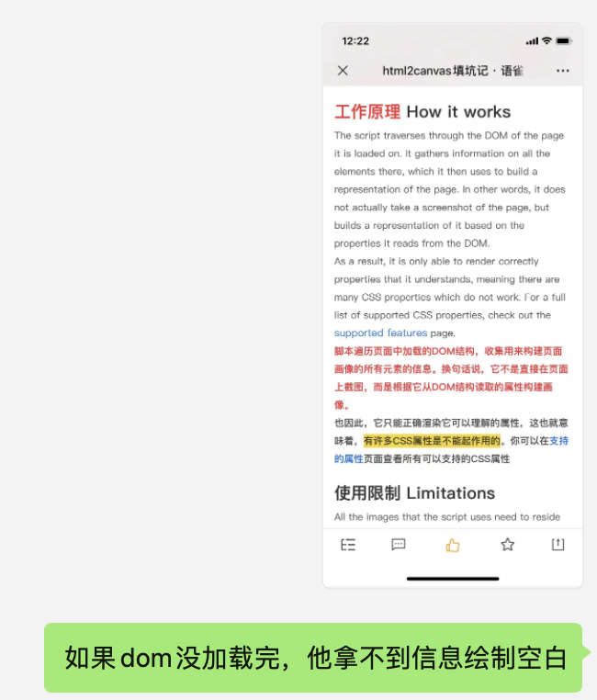The height and width of the screenshot is (700, 597).
Task: Tap the share export icon
Action: 558,544
